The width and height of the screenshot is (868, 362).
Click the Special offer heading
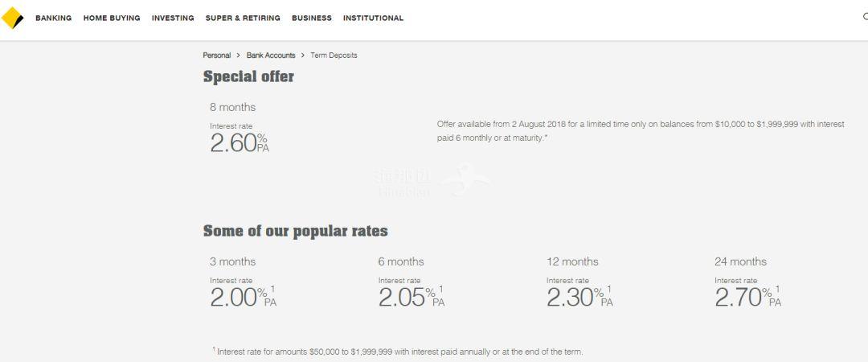click(248, 77)
